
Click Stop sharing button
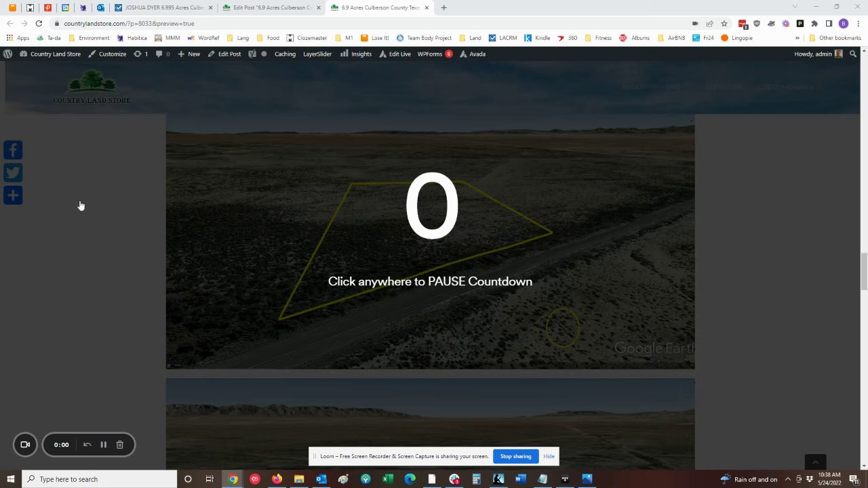tap(516, 456)
